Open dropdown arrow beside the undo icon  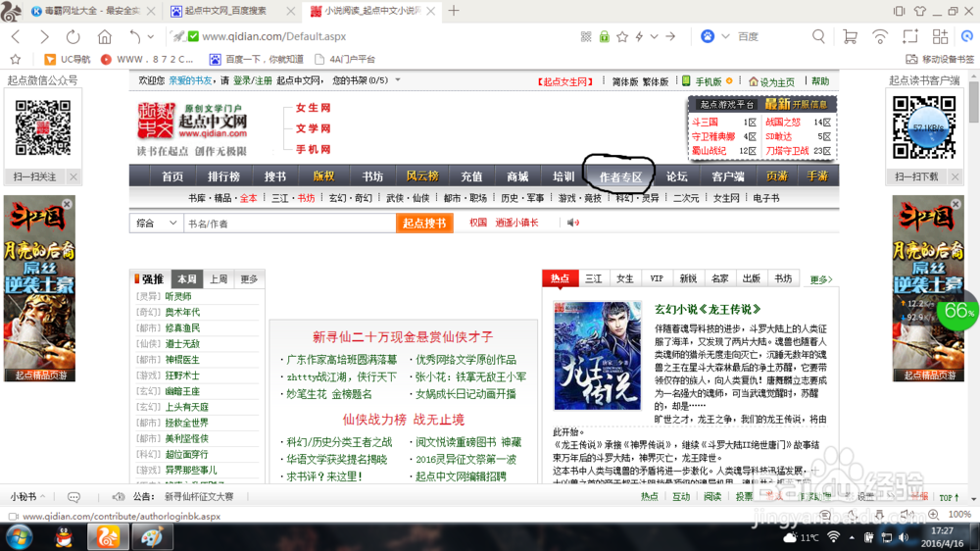click(x=151, y=37)
